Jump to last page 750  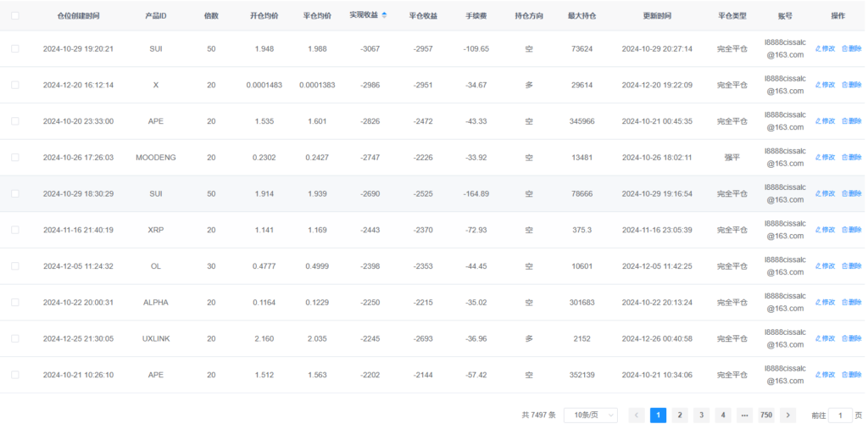pyautogui.click(x=765, y=415)
